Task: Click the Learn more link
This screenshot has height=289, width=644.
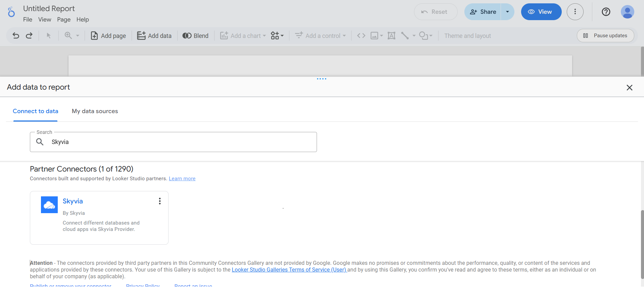Action: 182,179
